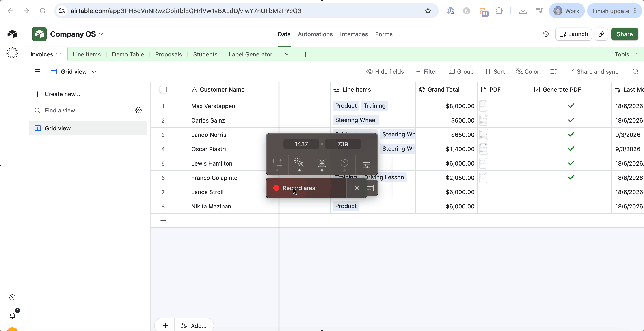
Task: Click the Students table tab
Action: coord(205,54)
